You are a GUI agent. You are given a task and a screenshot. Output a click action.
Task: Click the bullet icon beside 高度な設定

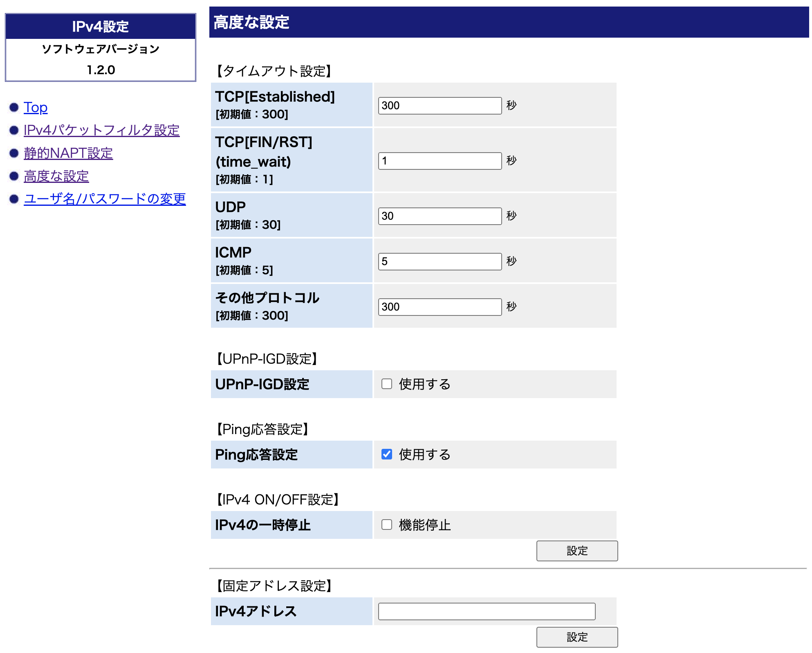13,176
